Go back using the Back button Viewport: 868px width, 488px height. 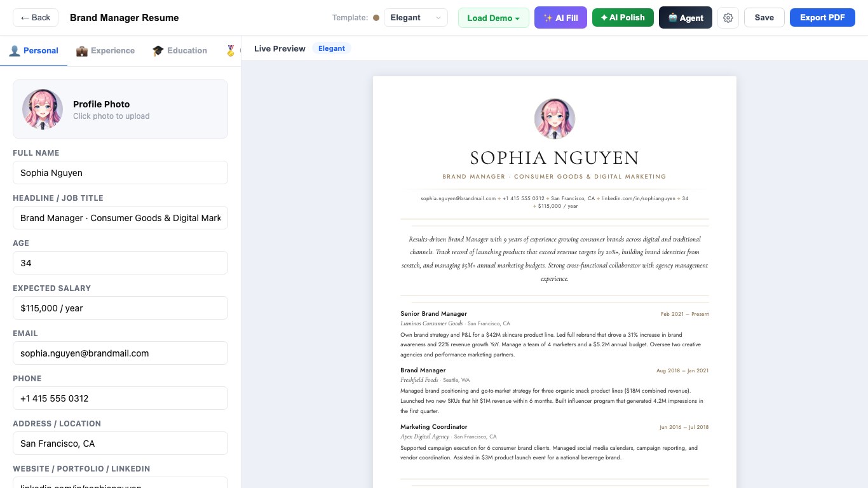(x=36, y=18)
